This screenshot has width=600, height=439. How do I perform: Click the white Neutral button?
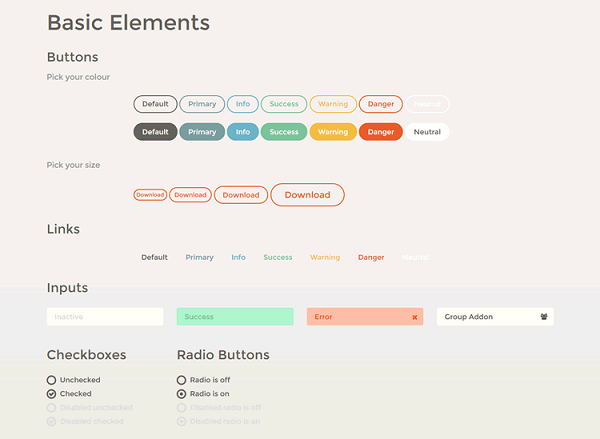(x=427, y=132)
